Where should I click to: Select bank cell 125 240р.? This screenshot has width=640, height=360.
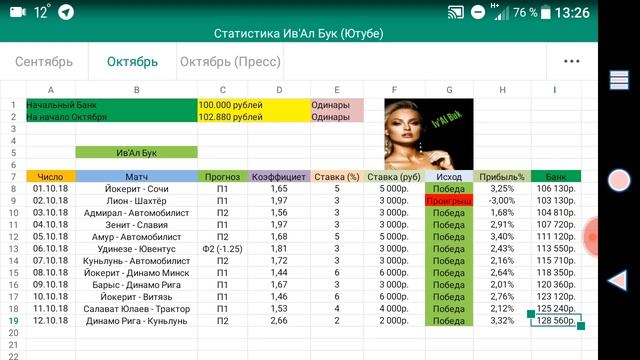tap(556, 309)
